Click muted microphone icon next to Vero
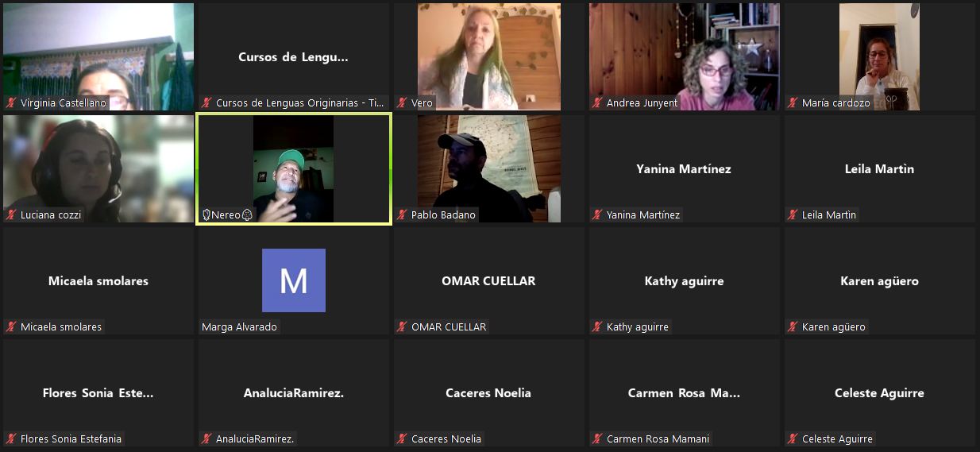 pyautogui.click(x=403, y=103)
